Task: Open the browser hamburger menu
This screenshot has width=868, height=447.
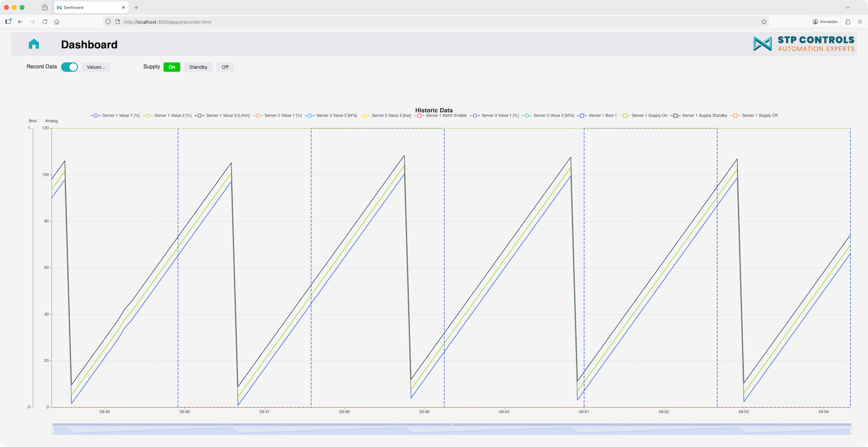Action: pyautogui.click(x=860, y=21)
